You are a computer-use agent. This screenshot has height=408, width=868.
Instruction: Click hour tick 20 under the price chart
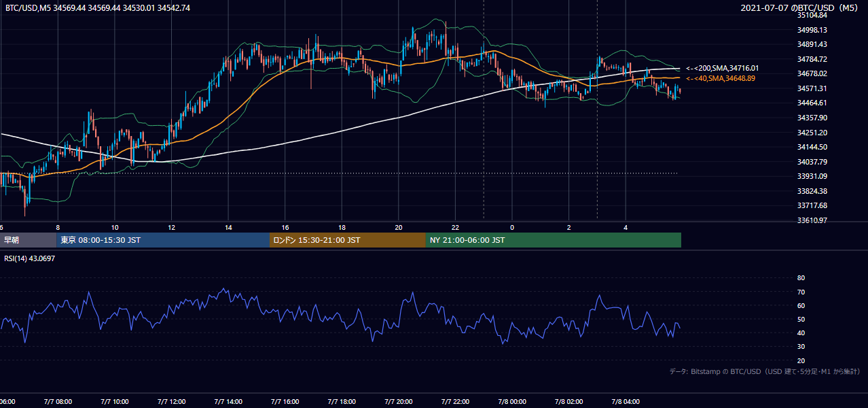click(x=399, y=227)
